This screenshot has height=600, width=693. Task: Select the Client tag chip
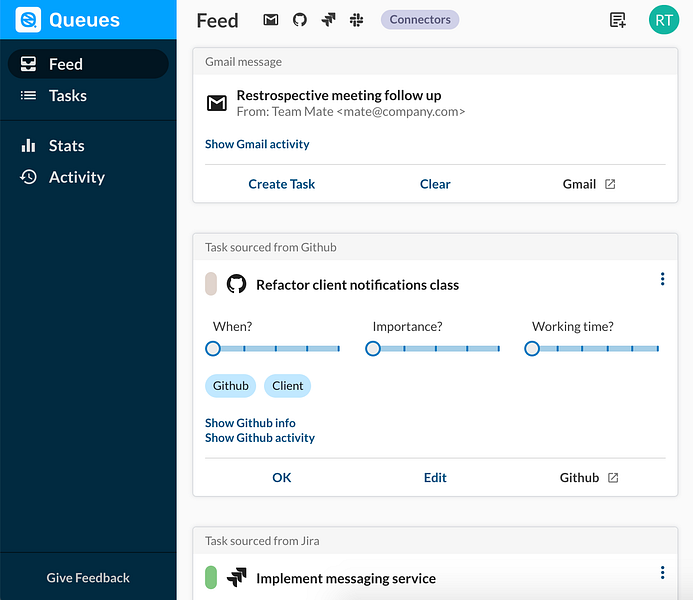[x=287, y=386]
